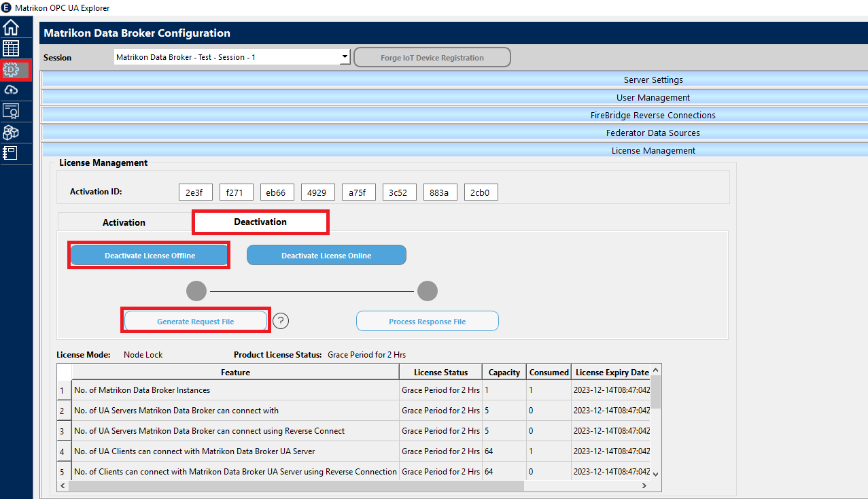Click the Generate Request File button
The height and width of the screenshot is (499, 868).
pyautogui.click(x=195, y=320)
